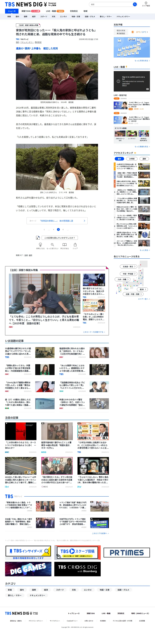Screen dimensions: 155x644
Task: Open もっと見る link under the ranking
Action: coord(145,250)
